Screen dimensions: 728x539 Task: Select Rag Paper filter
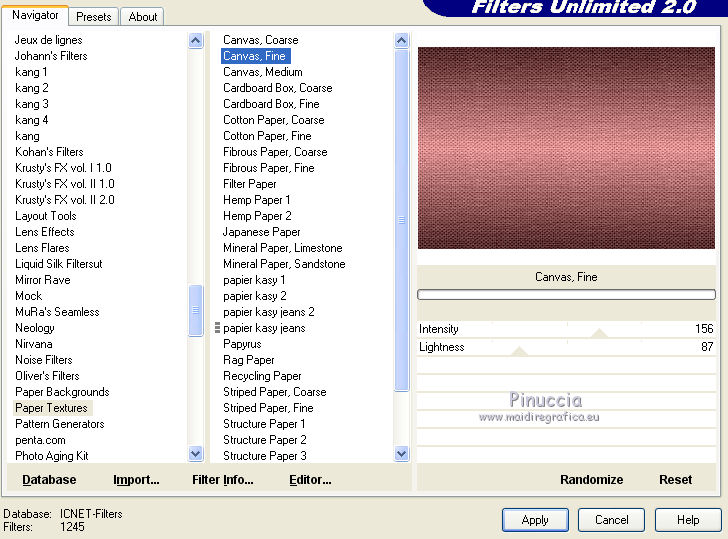click(248, 360)
